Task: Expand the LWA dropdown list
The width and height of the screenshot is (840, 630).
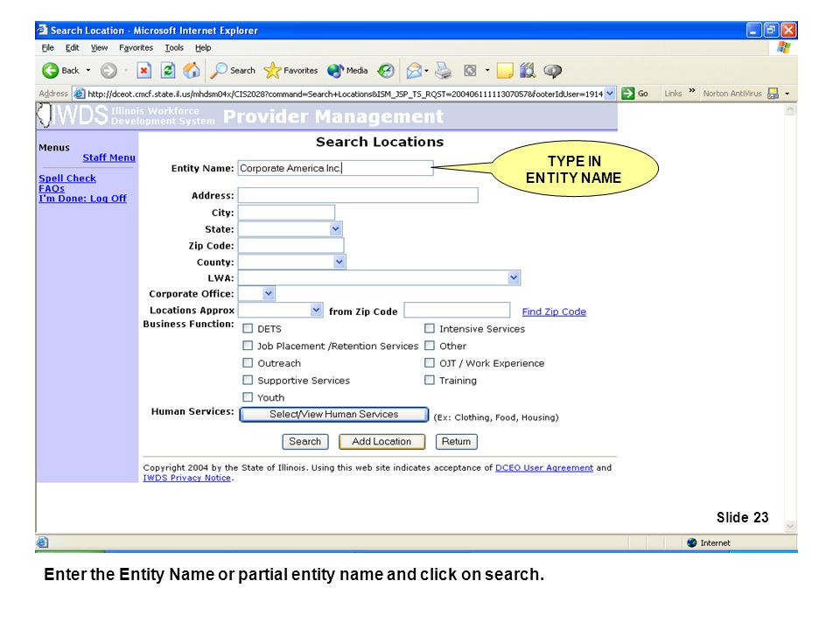Action: point(514,277)
